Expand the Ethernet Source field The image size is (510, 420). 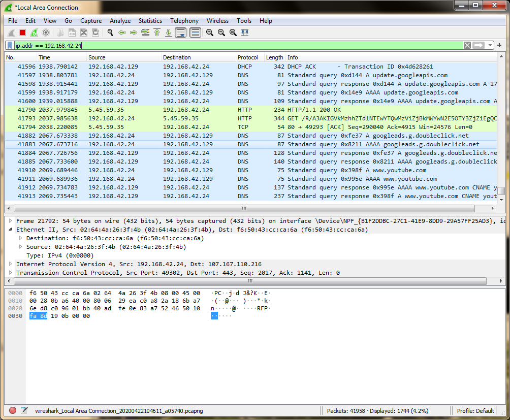coord(20,247)
